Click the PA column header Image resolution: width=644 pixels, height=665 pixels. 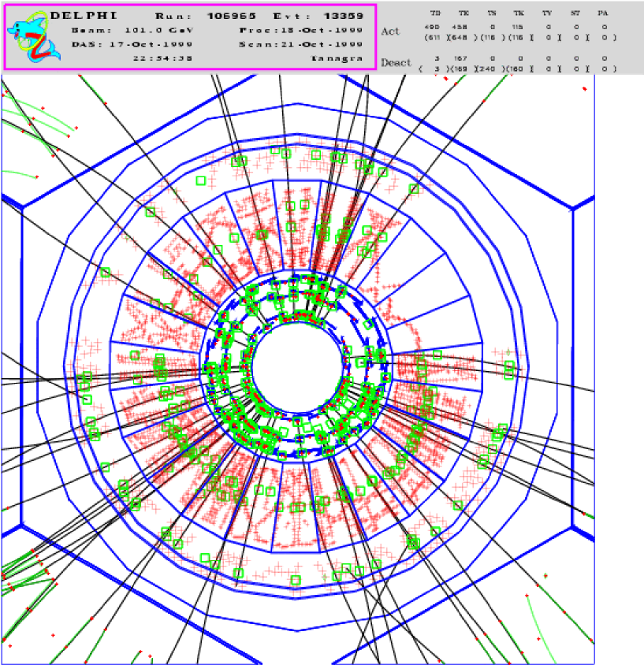coord(602,13)
